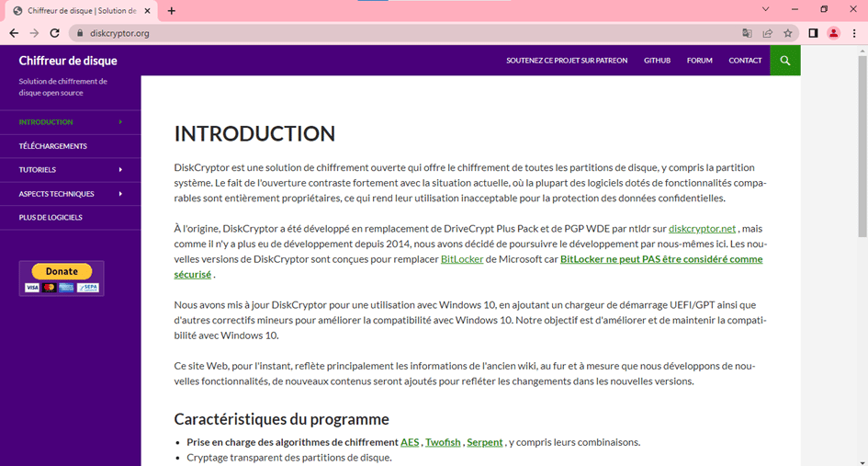Toggle the browser side panel icon
The image size is (868, 466).
pos(813,33)
